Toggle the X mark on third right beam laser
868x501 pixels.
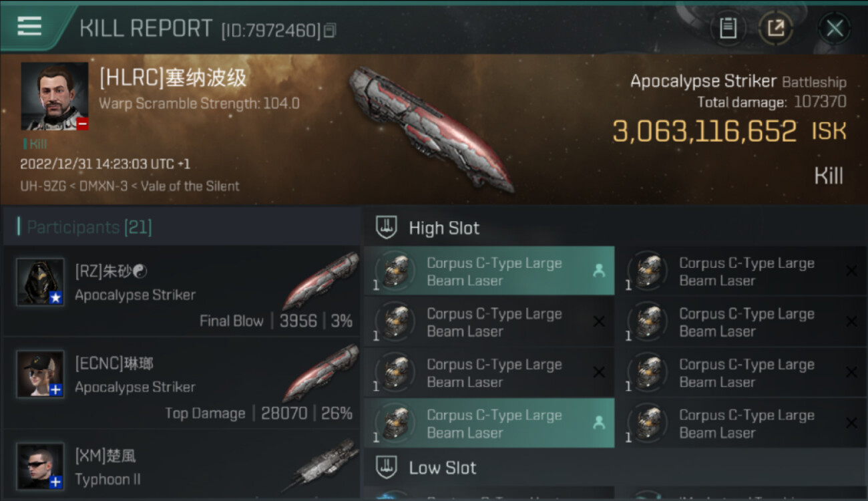coord(851,372)
